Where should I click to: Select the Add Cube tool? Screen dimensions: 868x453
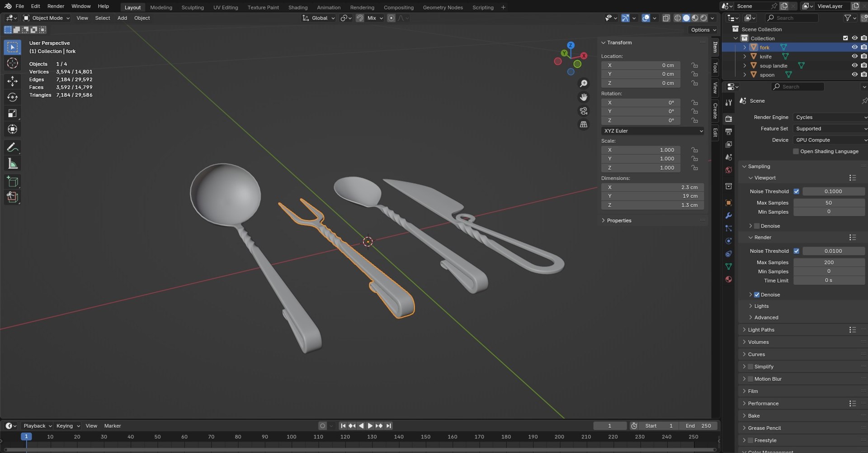coord(12,181)
